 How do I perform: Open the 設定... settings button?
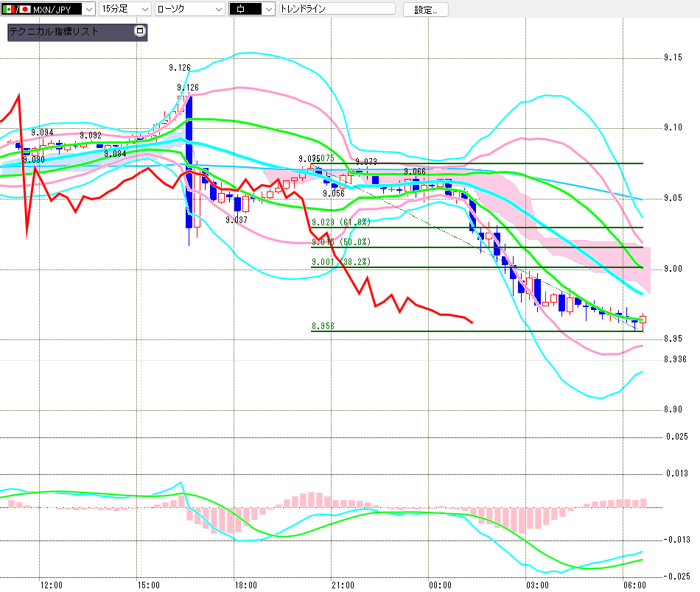pos(425,10)
